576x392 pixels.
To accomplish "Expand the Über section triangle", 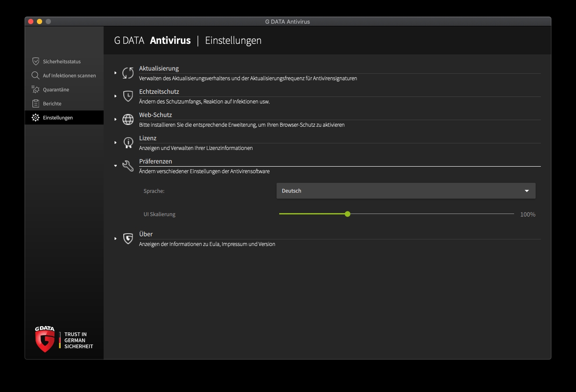I will pos(115,239).
